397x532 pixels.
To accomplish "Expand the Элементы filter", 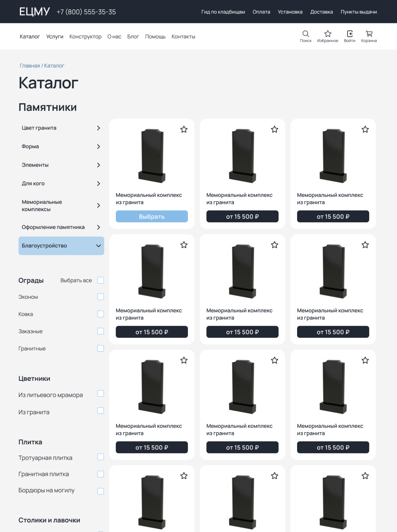I will (61, 165).
